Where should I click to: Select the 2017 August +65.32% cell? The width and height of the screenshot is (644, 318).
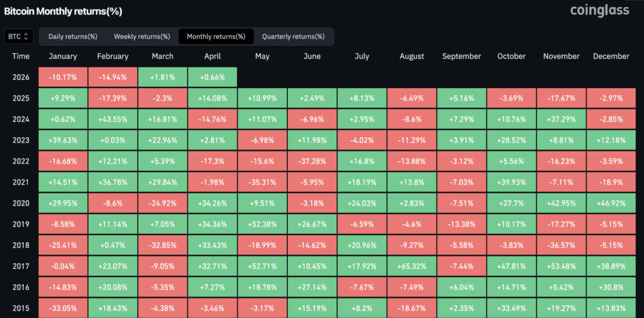click(411, 265)
